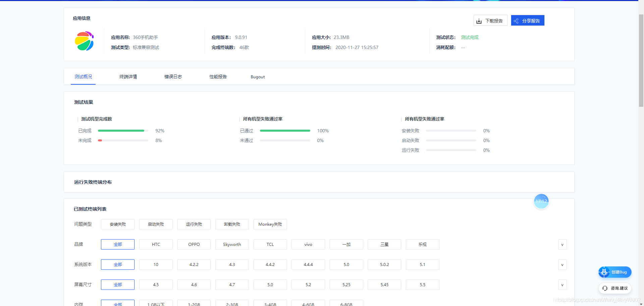Click the floating 17:12 timer bubble
Viewport: 644px width, 306px height.
[x=541, y=201]
